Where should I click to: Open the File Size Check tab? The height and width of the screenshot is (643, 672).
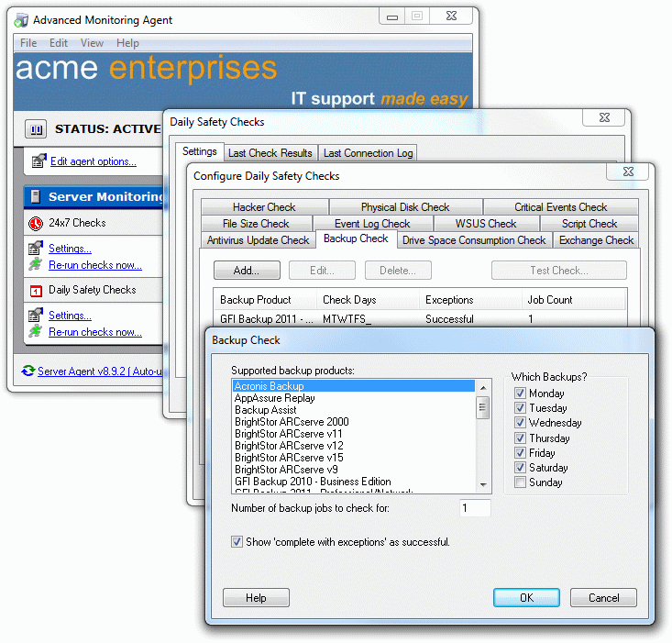[x=256, y=224]
